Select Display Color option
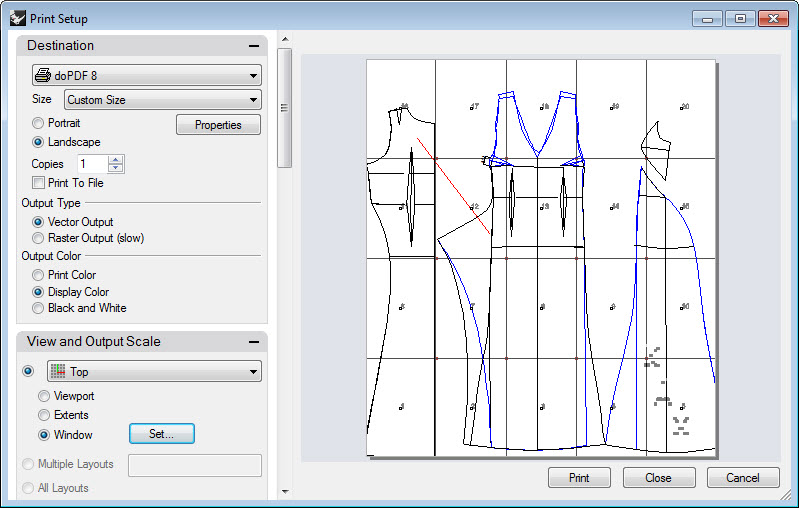This screenshot has width=799, height=508. 38,292
